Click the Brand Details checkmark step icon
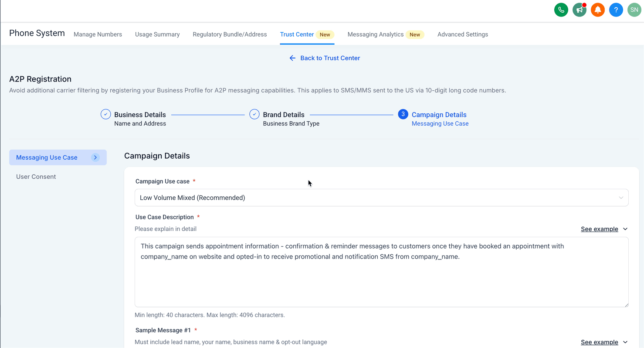The width and height of the screenshot is (644, 348). click(x=254, y=114)
